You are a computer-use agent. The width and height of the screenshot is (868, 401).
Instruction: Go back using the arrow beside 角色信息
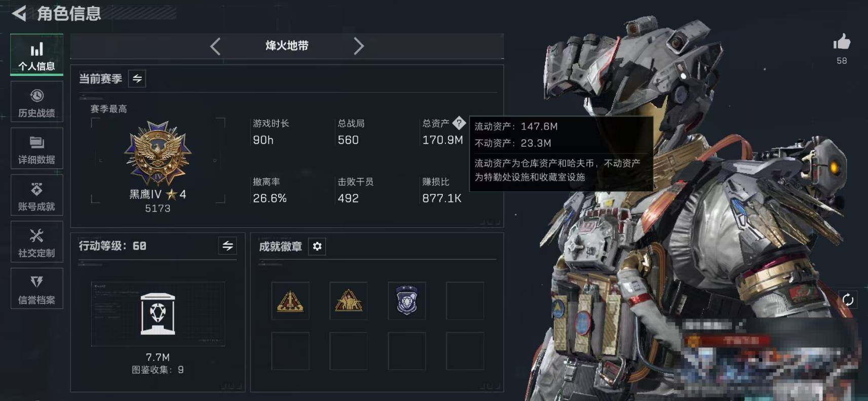19,13
